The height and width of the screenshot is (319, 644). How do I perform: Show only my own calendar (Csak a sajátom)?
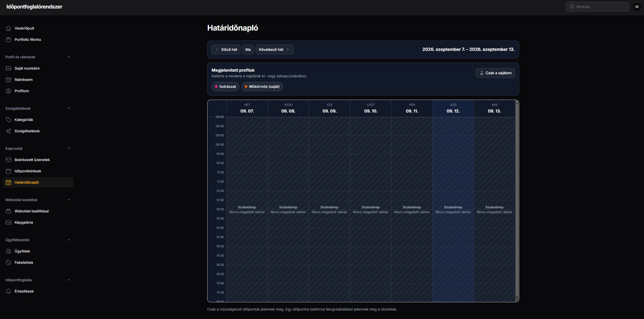495,73
